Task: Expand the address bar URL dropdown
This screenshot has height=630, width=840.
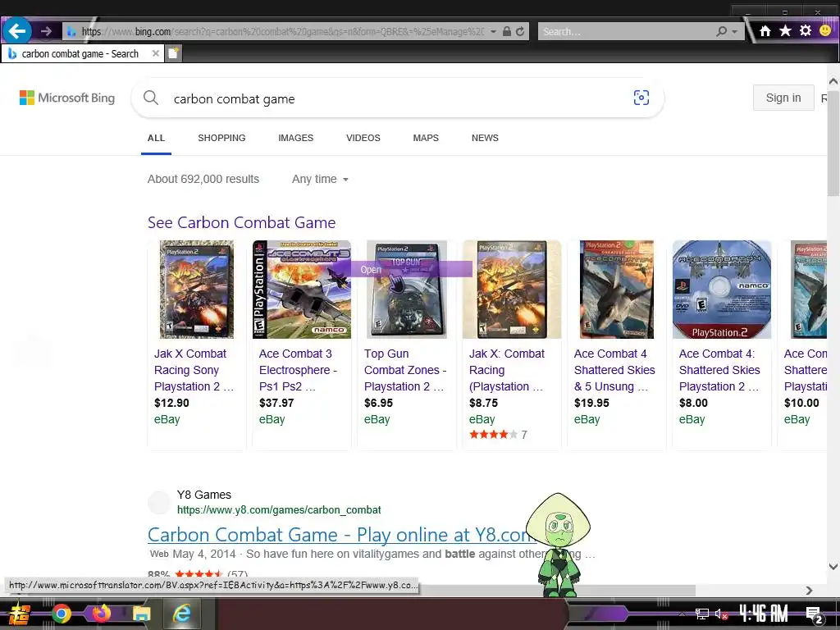Action: point(493,32)
